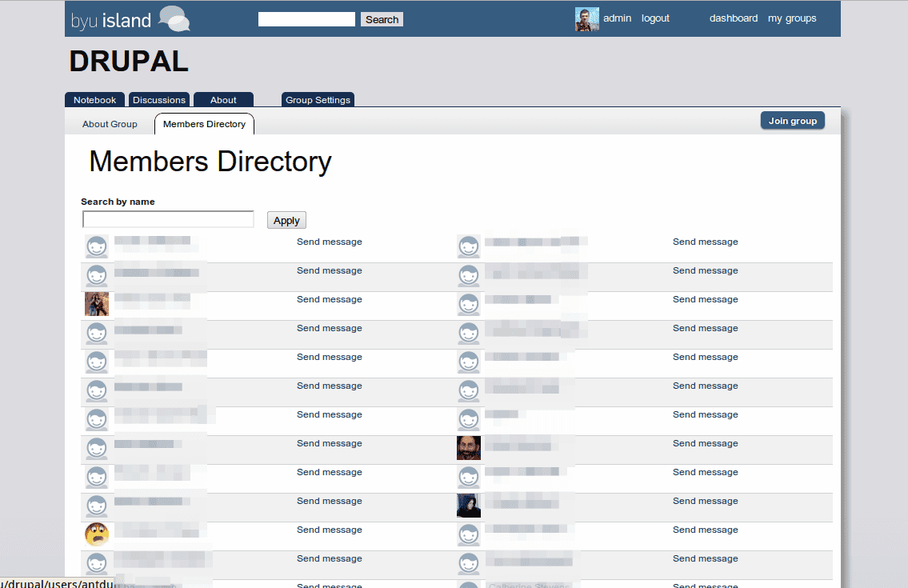This screenshot has width=908, height=588.
Task: Click the surprised emoji member avatar
Action: (x=97, y=534)
